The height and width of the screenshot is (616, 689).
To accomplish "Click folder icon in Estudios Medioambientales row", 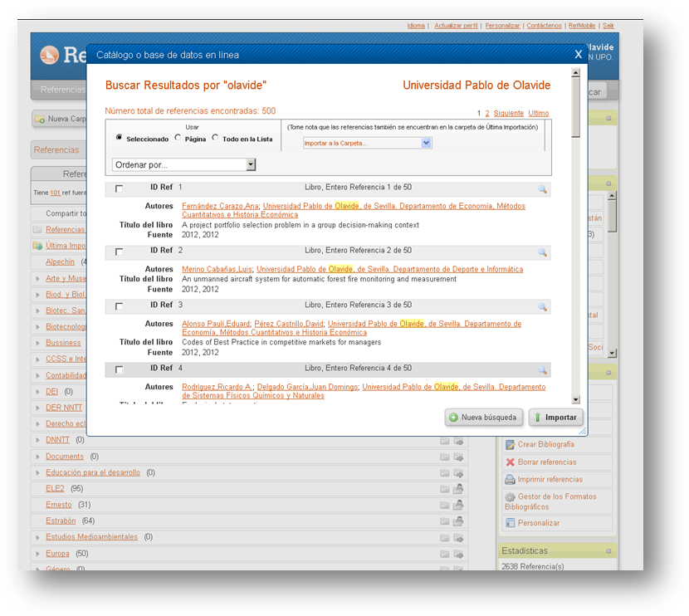I will (445, 537).
